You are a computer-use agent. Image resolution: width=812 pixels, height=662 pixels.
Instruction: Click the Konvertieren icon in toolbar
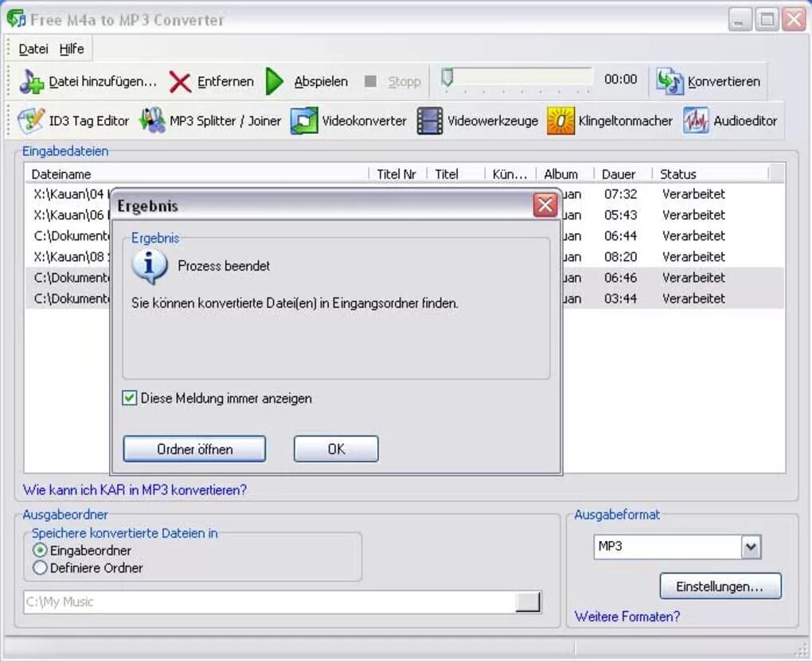pyautogui.click(x=670, y=80)
